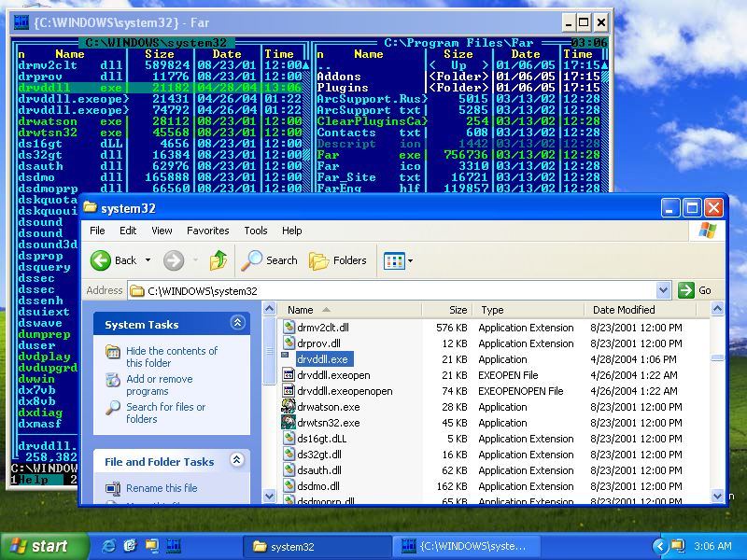747x560 pixels.
Task: Open the Tools menu in Explorer
Action: [256, 231]
